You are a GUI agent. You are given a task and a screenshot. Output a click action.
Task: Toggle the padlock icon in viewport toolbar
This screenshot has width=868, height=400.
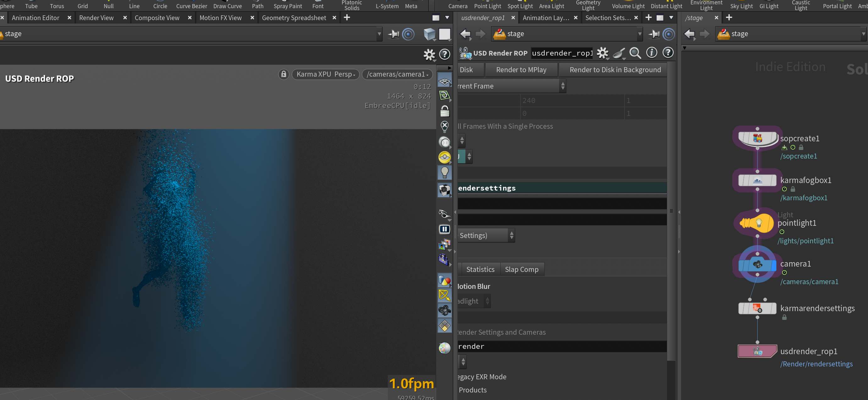click(444, 111)
